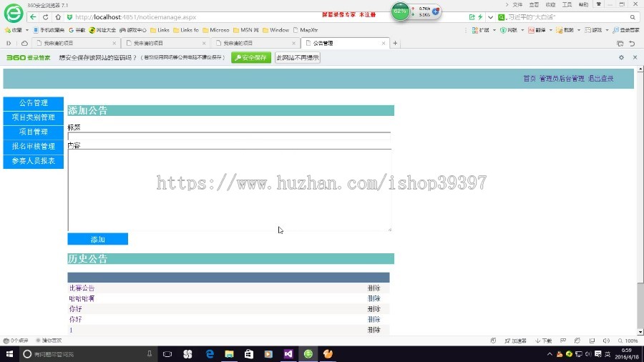Select 参赛人员报表 in sidebar
This screenshot has width=644, height=362.
[33, 161]
